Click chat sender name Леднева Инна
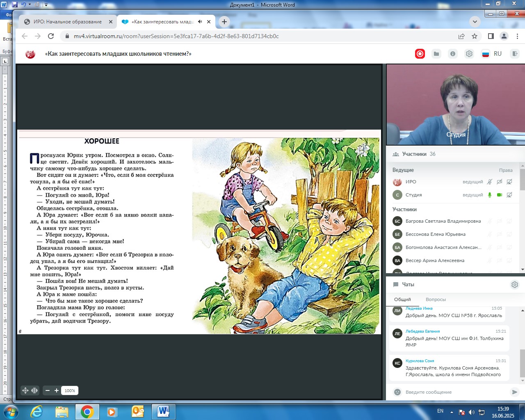 click(419, 308)
